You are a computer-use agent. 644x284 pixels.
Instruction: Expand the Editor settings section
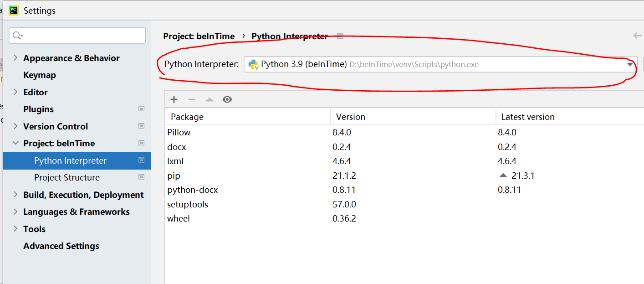click(15, 92)
